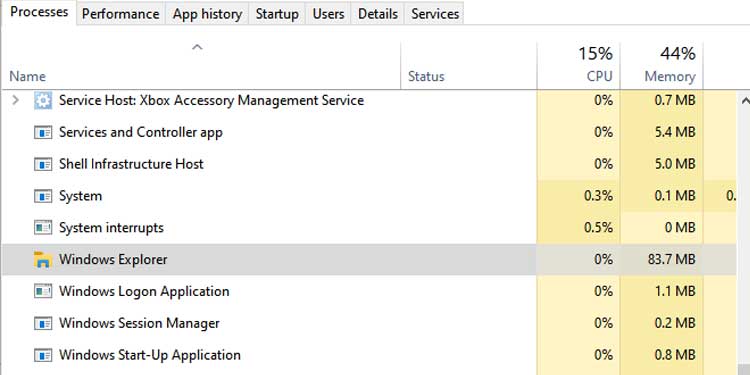This screenshot has width=750, height=375.
Task: Click the Windows Logon Application icon
Action: [43, 291]
